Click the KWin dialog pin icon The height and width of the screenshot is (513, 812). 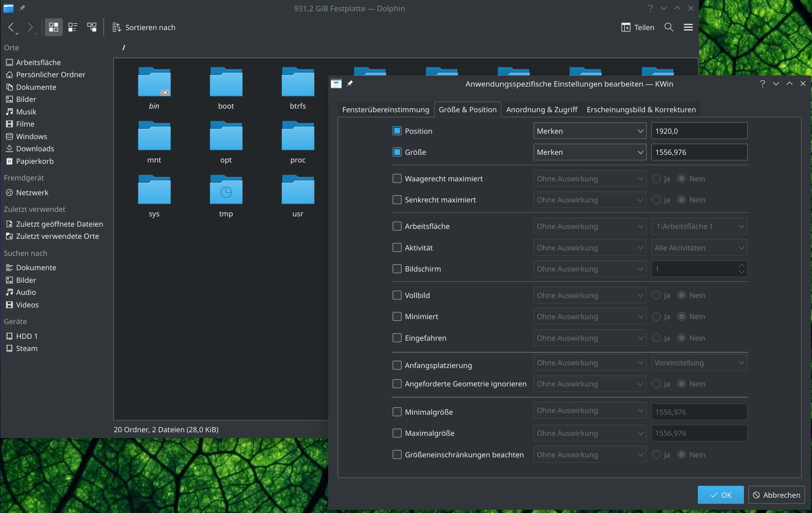tap(350, 83)
